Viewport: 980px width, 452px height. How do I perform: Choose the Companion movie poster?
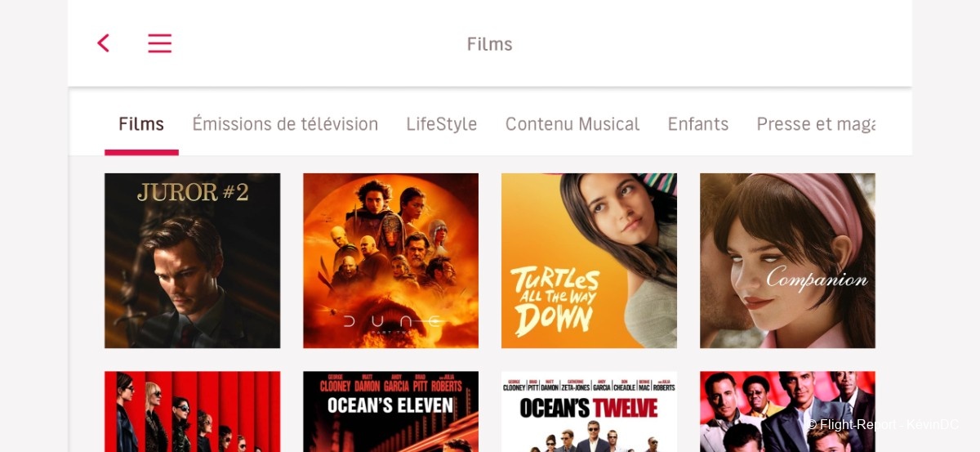pos(787,261)
